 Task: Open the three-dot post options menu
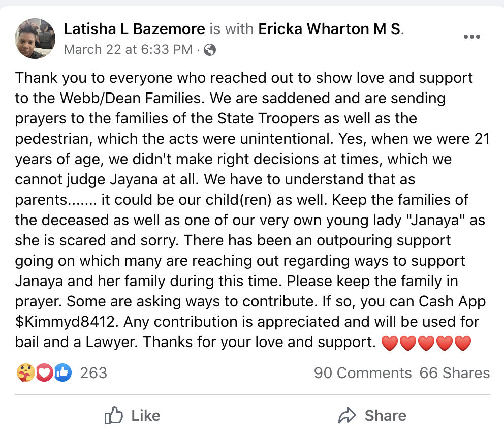coord(472,37)
